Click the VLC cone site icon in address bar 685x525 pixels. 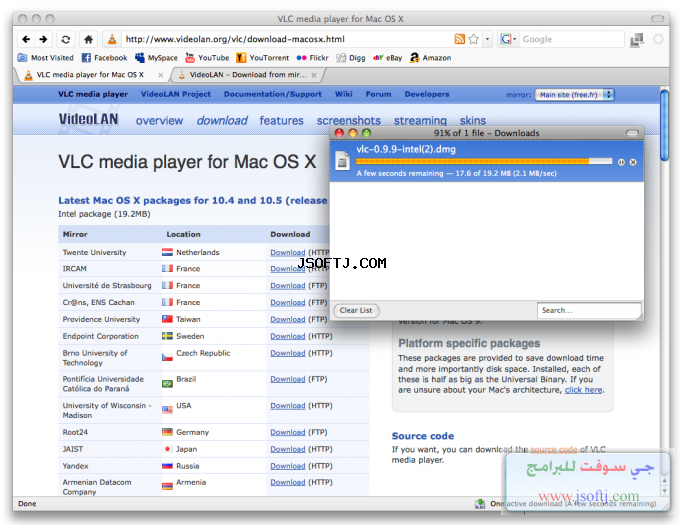(112, 39)
